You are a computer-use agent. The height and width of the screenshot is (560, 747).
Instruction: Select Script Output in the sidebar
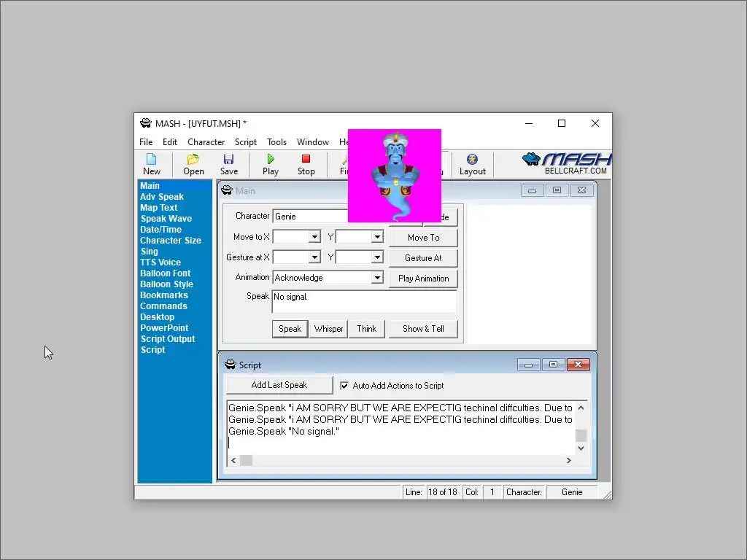coord(168,339)
